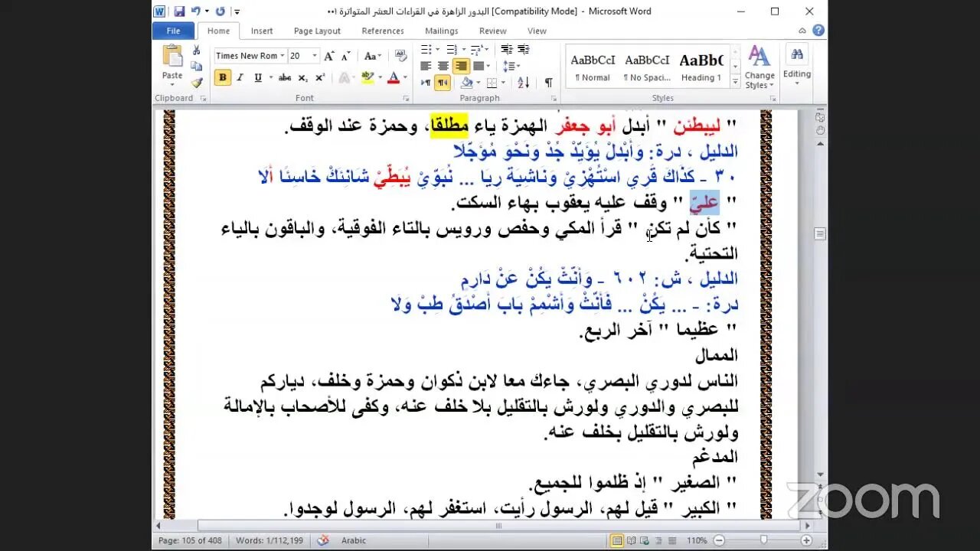Switch to Outline view in status bar
The image size is (980, 551).
click(x=658, y=540)
